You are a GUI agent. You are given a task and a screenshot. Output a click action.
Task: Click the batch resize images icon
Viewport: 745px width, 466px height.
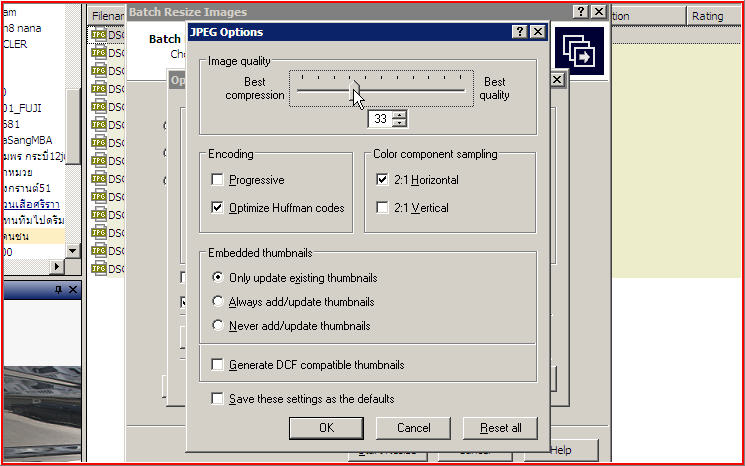click(x=579, y=51)
